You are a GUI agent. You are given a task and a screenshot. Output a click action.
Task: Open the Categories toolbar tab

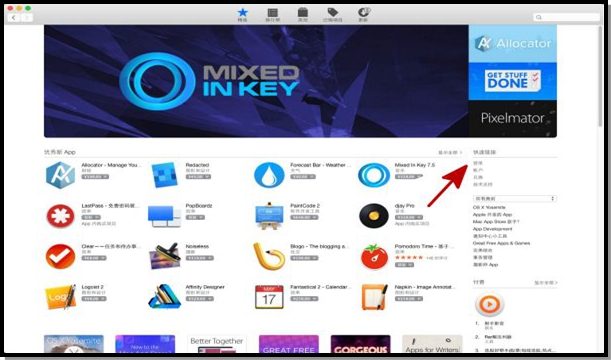coord(302,15)
